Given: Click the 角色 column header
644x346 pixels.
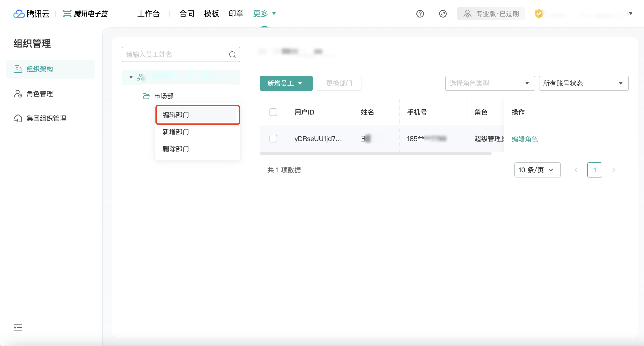Looking at the screenshot, I should click(x=481, y=112).
